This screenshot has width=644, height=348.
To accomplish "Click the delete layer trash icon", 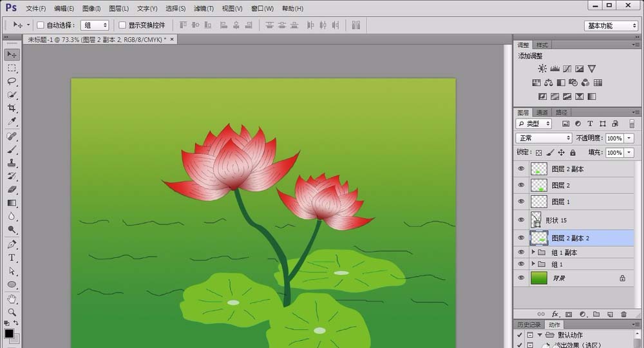I will pyautogui.click(x=623, y=314).
